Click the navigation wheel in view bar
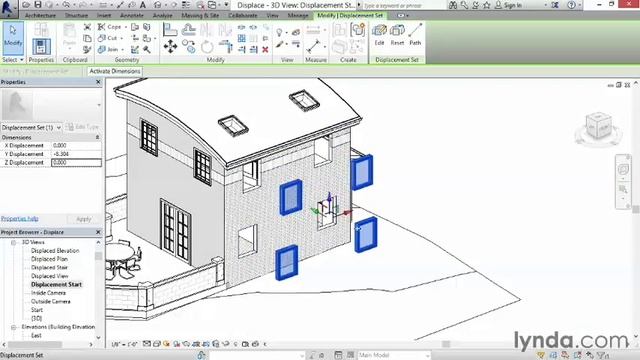 point(623,169)
